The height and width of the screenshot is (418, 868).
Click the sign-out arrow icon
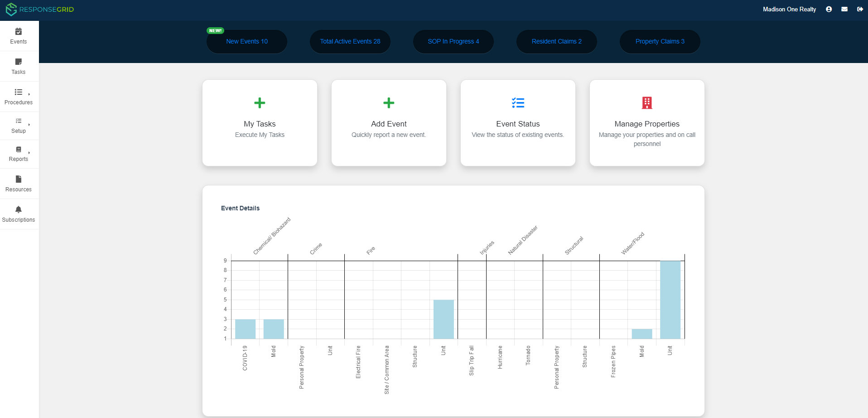[x=860, y=9]
